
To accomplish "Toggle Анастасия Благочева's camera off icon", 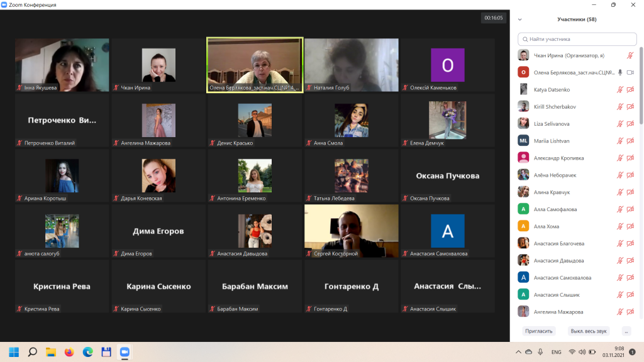I will click(x=630, y=243).
